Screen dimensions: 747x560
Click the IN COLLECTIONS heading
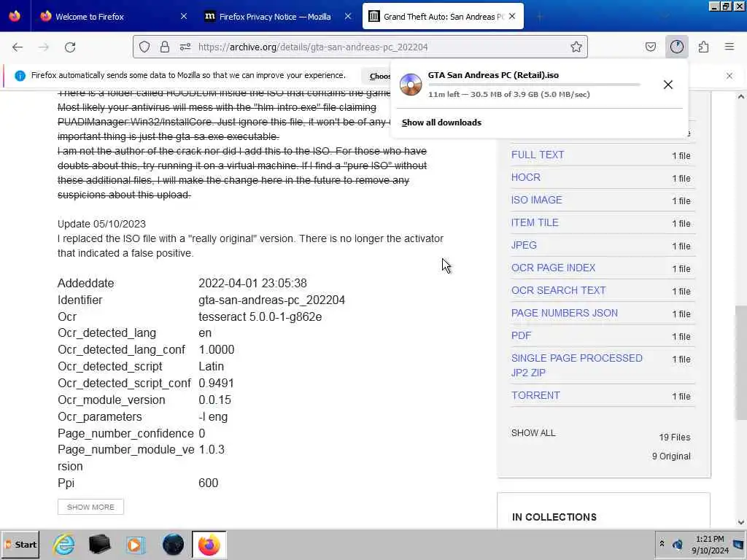click(554, 517)
